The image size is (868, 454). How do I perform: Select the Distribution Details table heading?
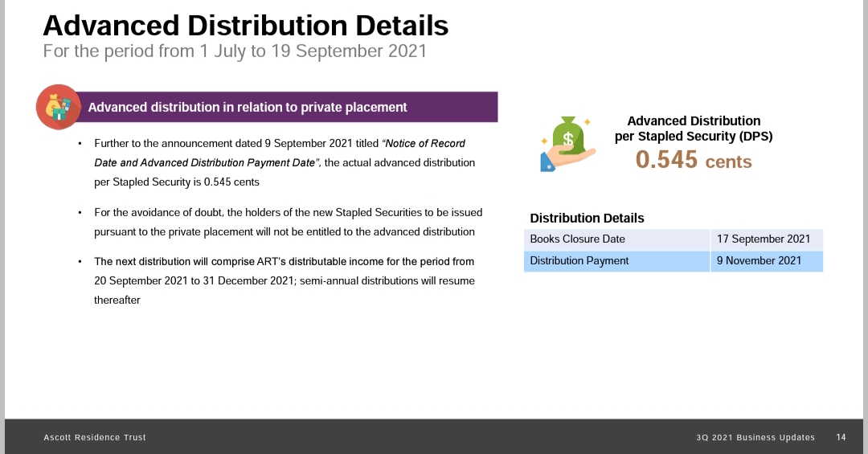coord(587,218)
